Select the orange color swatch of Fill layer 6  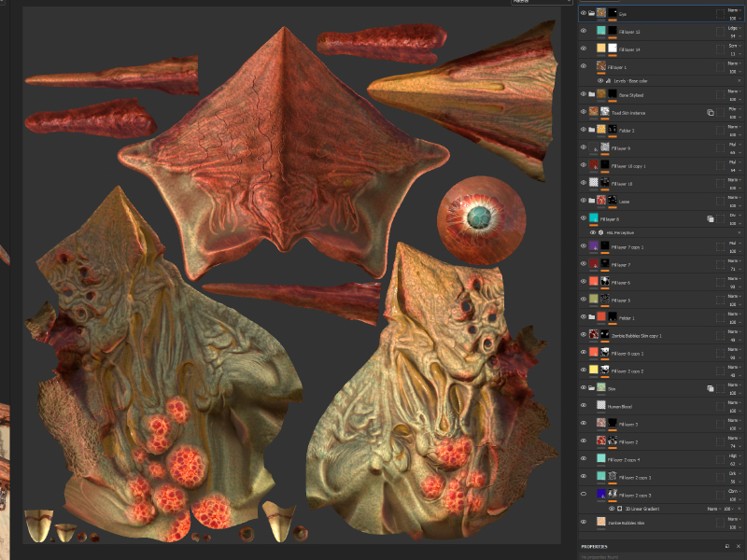click(594, 281)
